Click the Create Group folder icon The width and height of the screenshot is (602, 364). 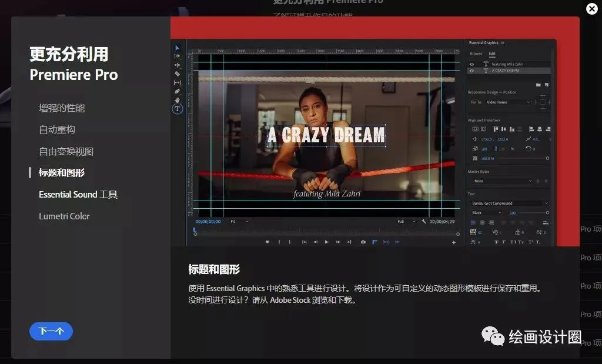pos(539,85)
